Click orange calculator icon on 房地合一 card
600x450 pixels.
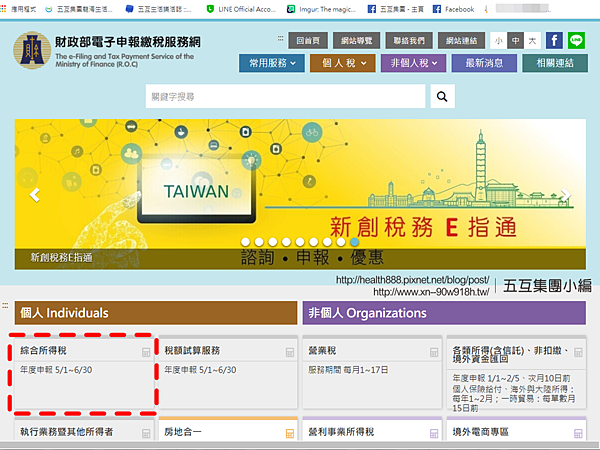tap(290, 434)
